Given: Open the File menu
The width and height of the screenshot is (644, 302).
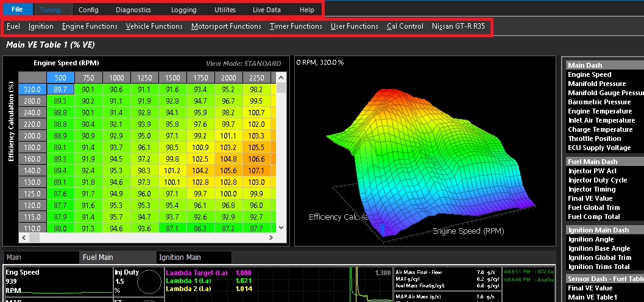Looking at the screenshot, I should tap(17, 10).
